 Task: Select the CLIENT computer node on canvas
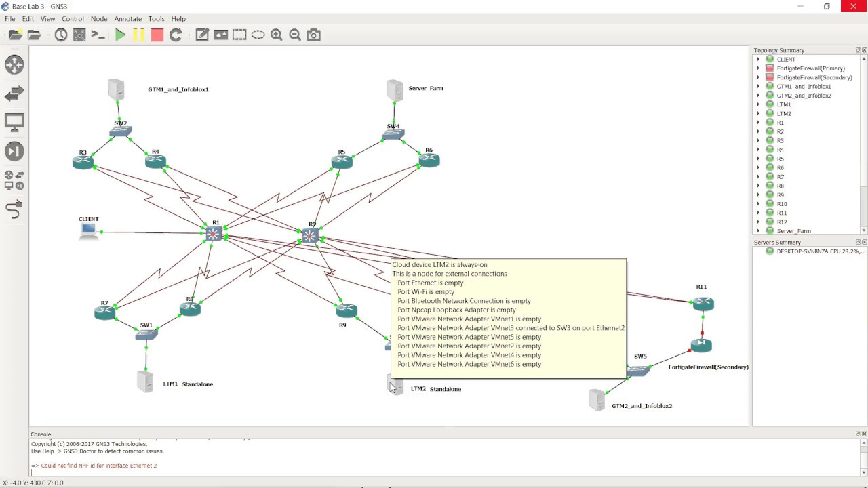click(88, 231)
